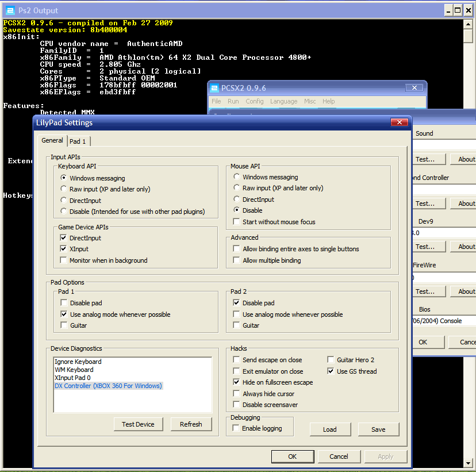Click Test under Dev9 in configuration window
This screenshot has height=472, width=476.
429,247
